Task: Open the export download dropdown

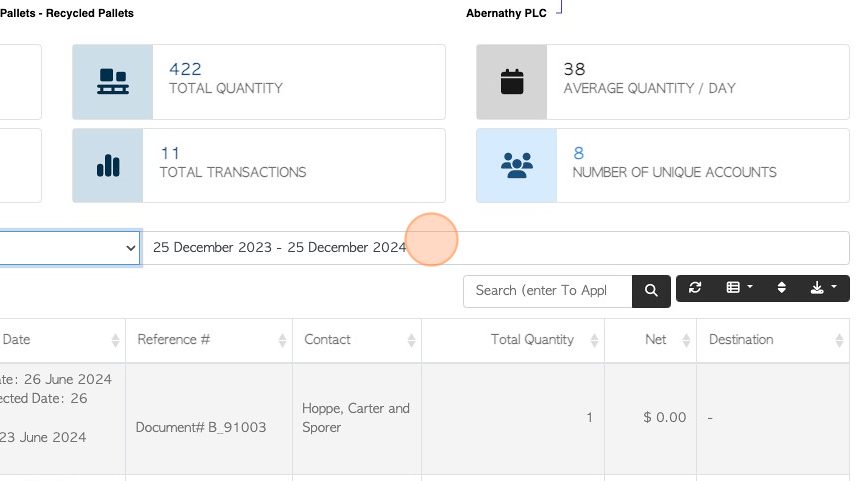Action: click(x=823, y=288)
